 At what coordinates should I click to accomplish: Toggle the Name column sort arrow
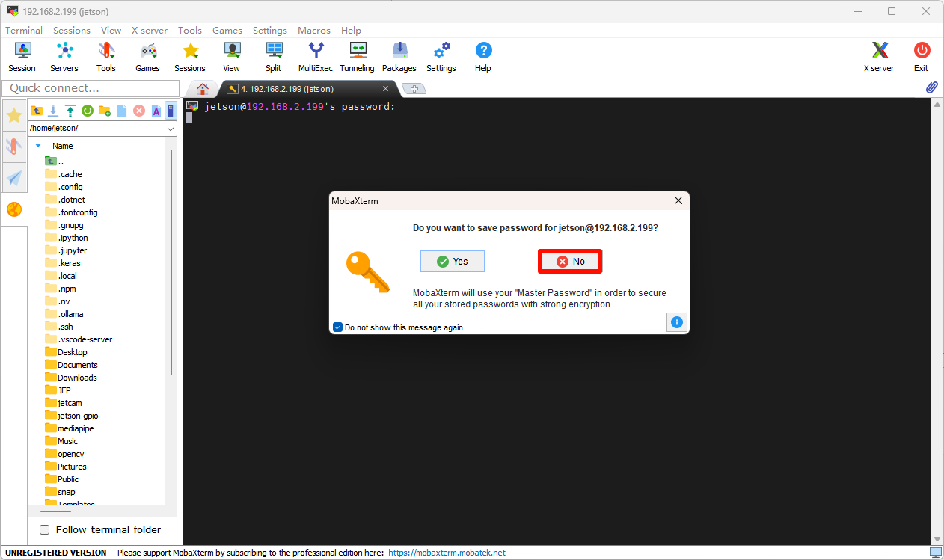[x=38, y=146]
